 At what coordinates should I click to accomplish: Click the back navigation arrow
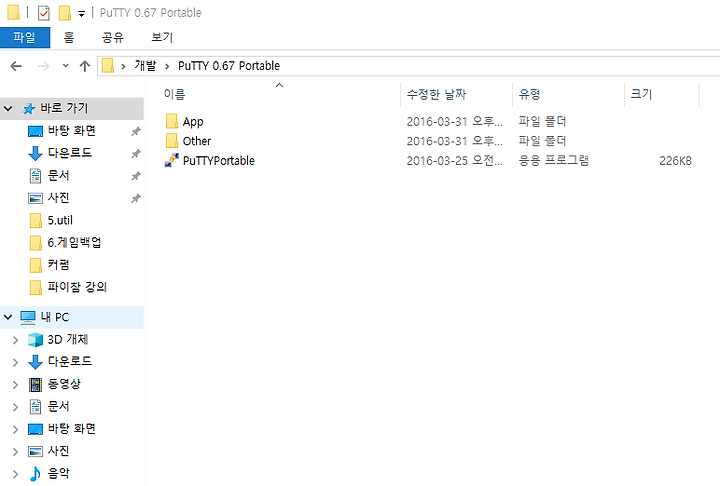tap(16, 66)
